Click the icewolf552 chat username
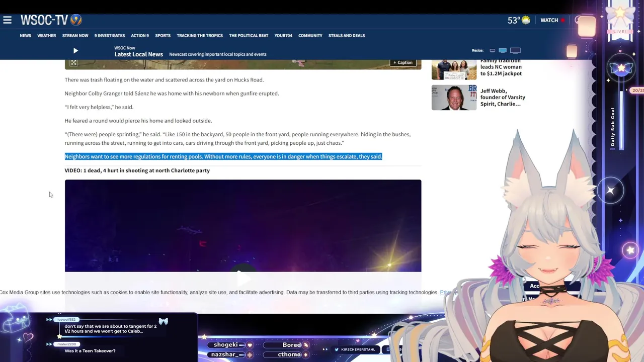The image size is (644, 362). [x=66, y=320]
